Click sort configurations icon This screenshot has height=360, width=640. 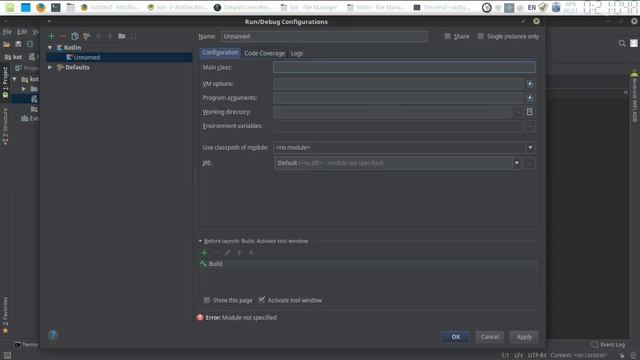coord(133,36)
